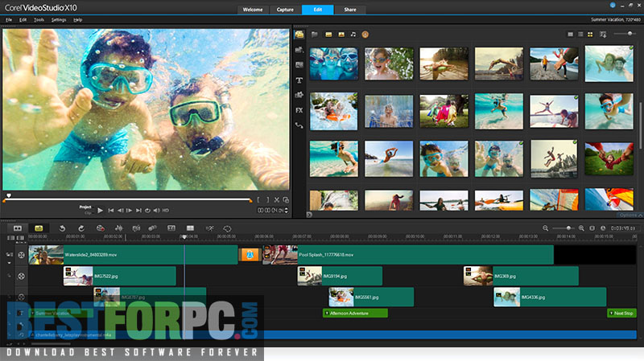The image size is (644, 361).
Task: Click the timeline zoom out magnifier
Action: click(x=546, y=228)
